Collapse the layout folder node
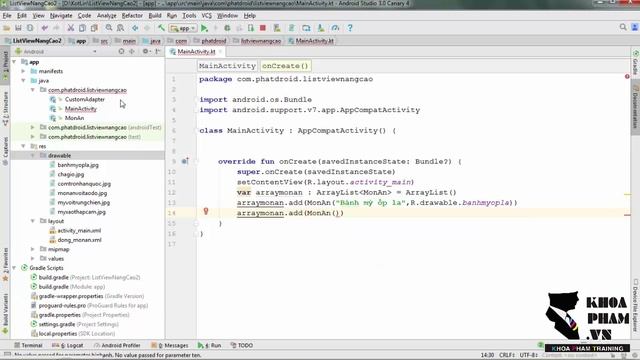 pyautogui.click(x=33, y=221)
